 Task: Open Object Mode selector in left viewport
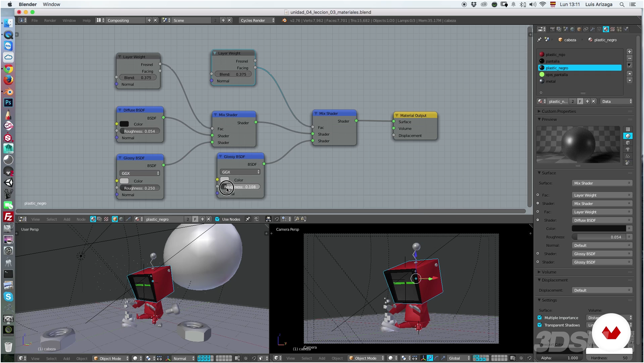(x=111, y=358)
